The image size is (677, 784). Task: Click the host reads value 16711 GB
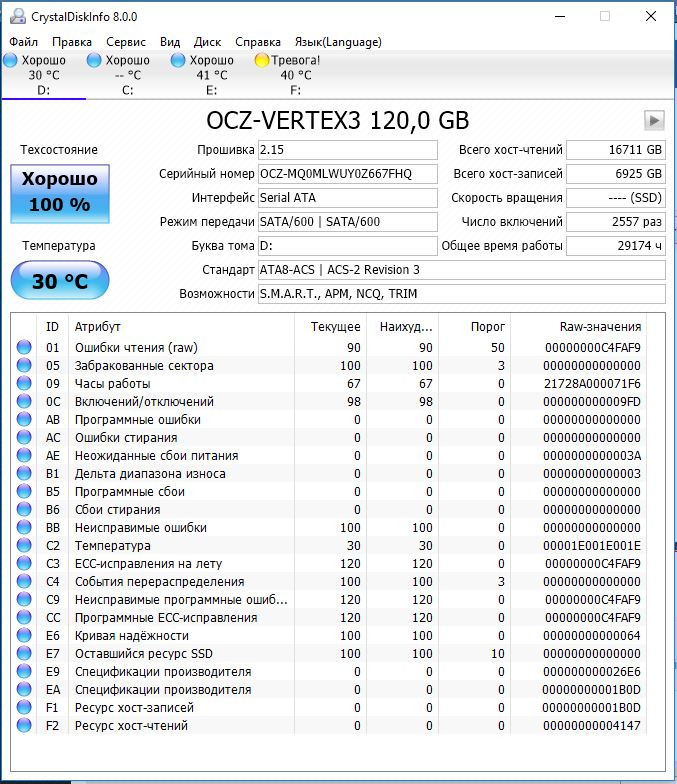pos(616,150)
